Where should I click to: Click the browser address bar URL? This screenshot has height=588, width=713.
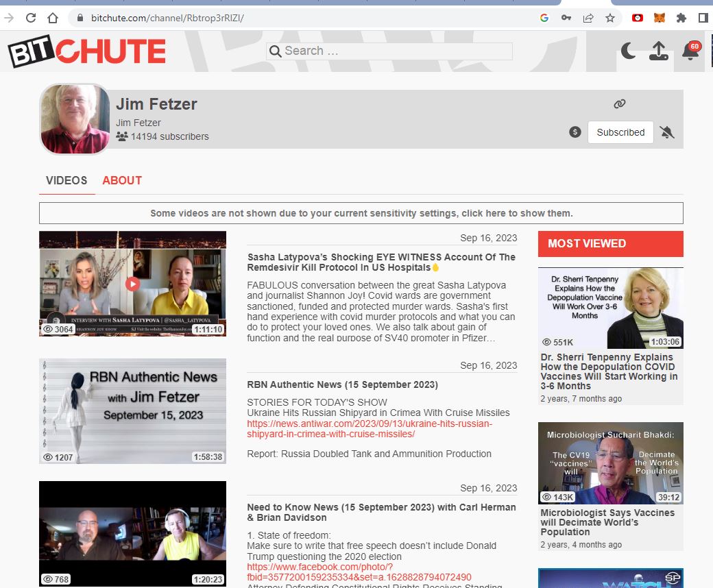(x=167, y=19)
